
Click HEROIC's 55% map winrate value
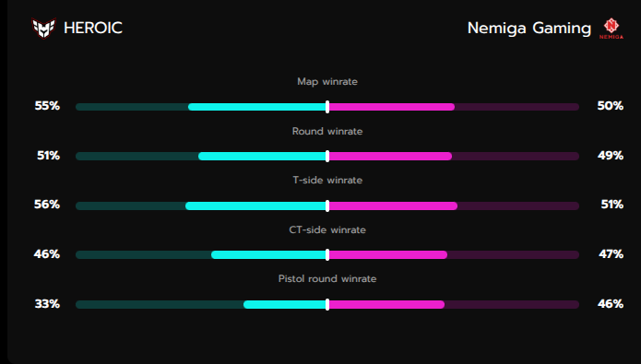[47, 106]
